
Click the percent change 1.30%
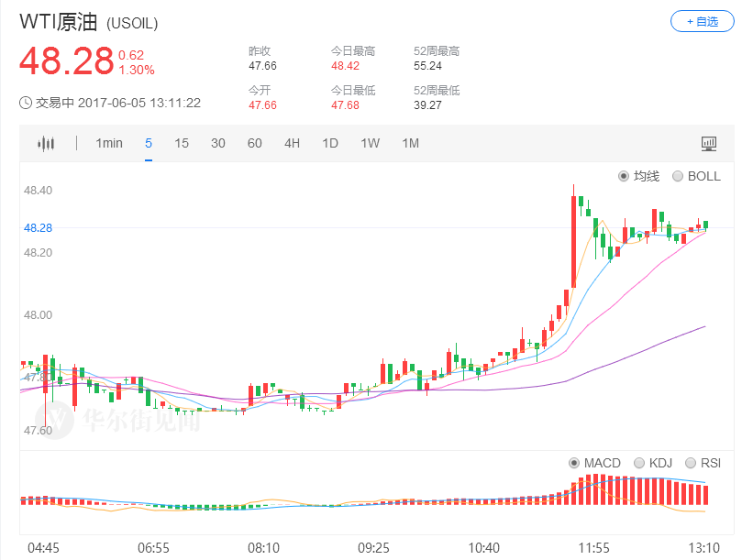coord(137,71)
